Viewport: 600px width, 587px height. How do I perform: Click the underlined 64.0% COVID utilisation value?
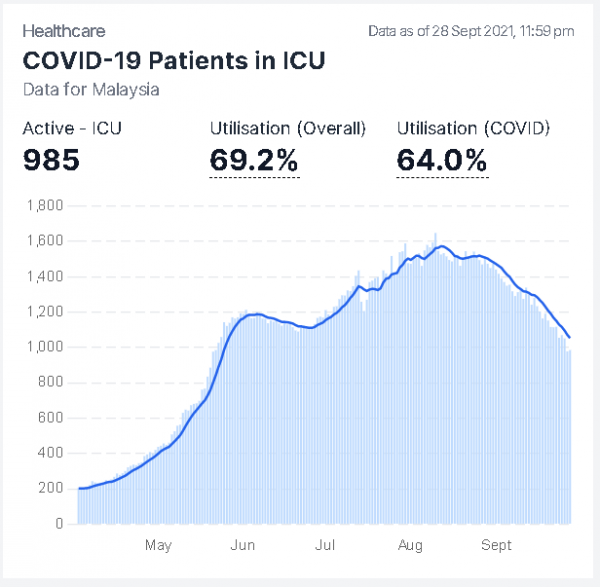click(x=441, y=160)
